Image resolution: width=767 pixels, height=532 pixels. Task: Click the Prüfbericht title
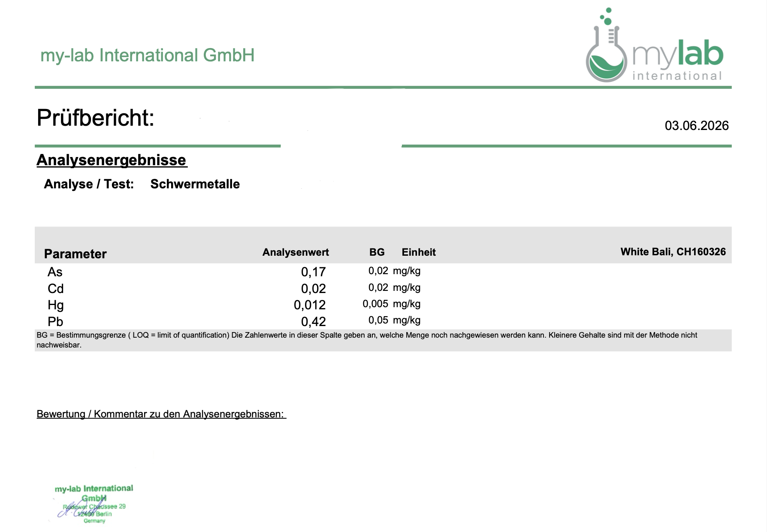click(x=95, y=118)
